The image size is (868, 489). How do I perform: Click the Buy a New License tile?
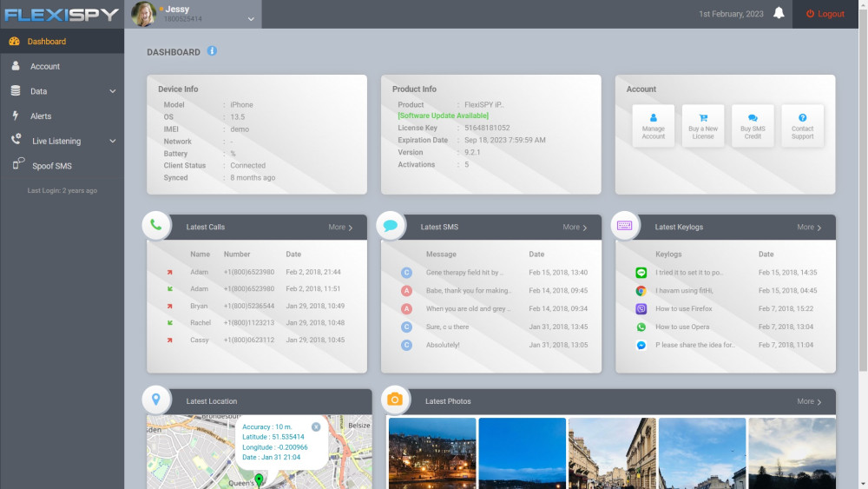703,126
